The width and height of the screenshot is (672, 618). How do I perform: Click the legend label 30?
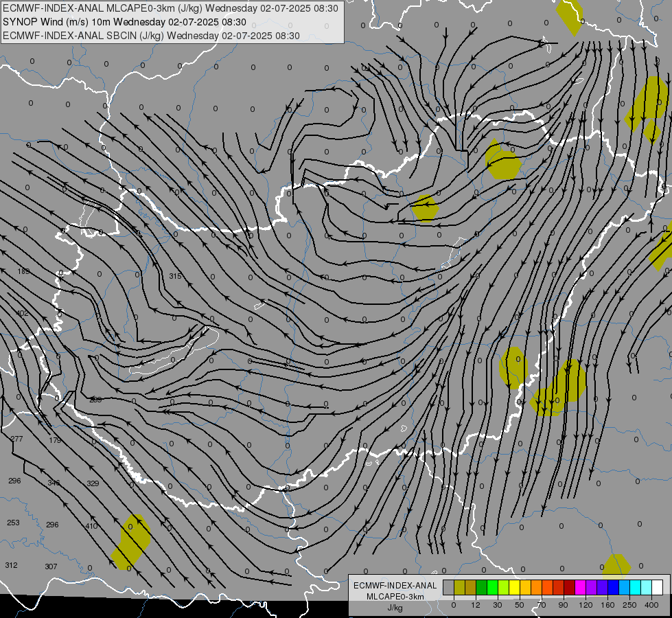[x=498, y=605]
